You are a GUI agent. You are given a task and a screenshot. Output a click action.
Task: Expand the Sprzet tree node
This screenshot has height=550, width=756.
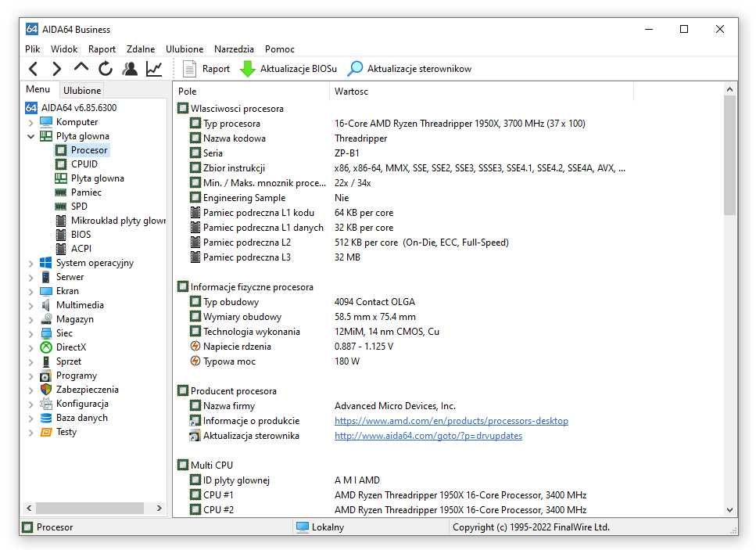click(x=30, y=361)
